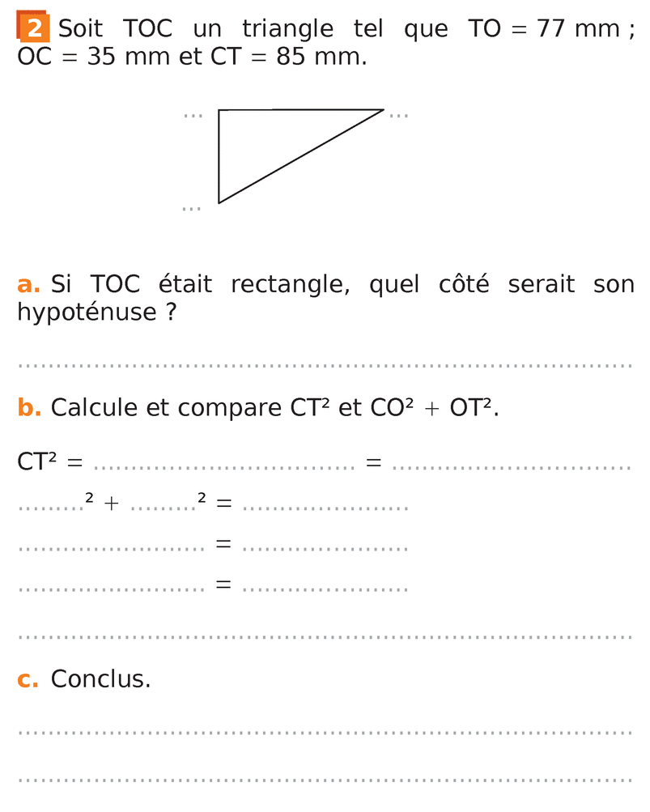The width and height of the screenshot is (650, 812).
Task: Click the bottom-left vertex label placeholder dots
Action: [x=191, y=209]
